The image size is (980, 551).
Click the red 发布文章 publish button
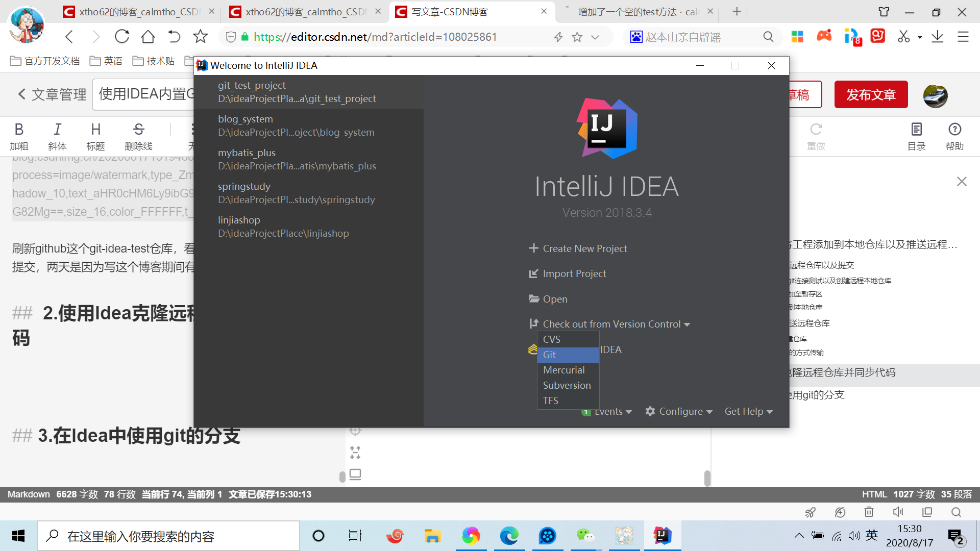[x=871, y=94]
